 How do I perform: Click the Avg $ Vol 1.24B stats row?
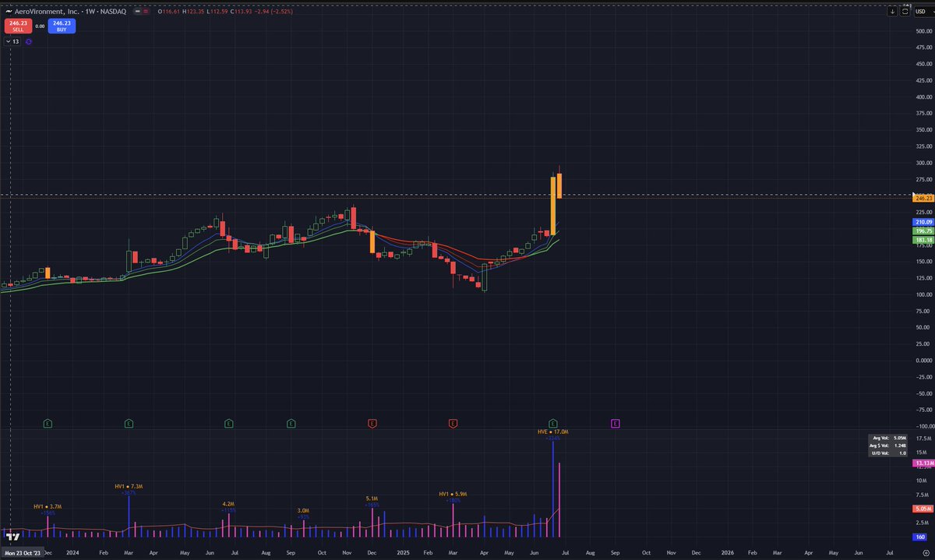890,446
